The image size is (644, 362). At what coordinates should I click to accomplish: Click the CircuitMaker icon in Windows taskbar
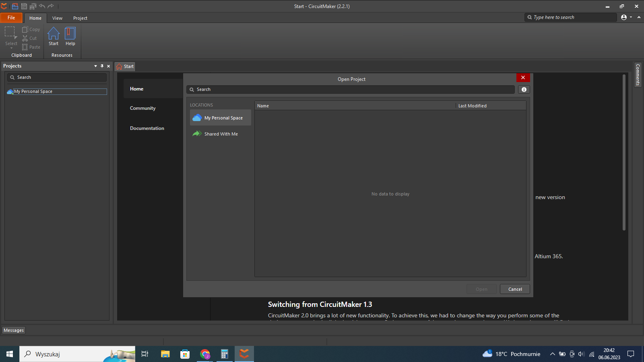point(244,354)
